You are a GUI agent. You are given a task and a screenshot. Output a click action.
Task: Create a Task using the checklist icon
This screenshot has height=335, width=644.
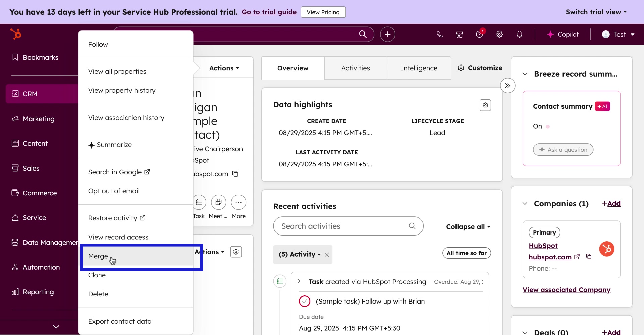click(x=199, y=202)
